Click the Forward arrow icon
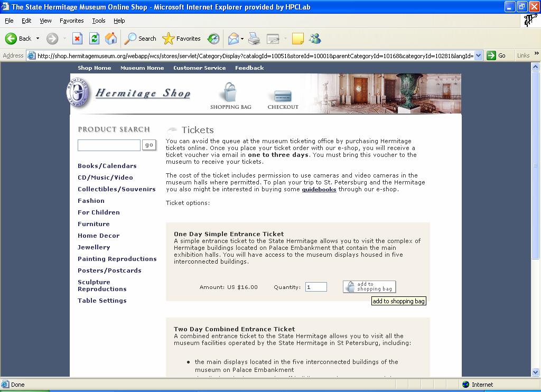The image size is (541, 392). click(x=52, y=39)
